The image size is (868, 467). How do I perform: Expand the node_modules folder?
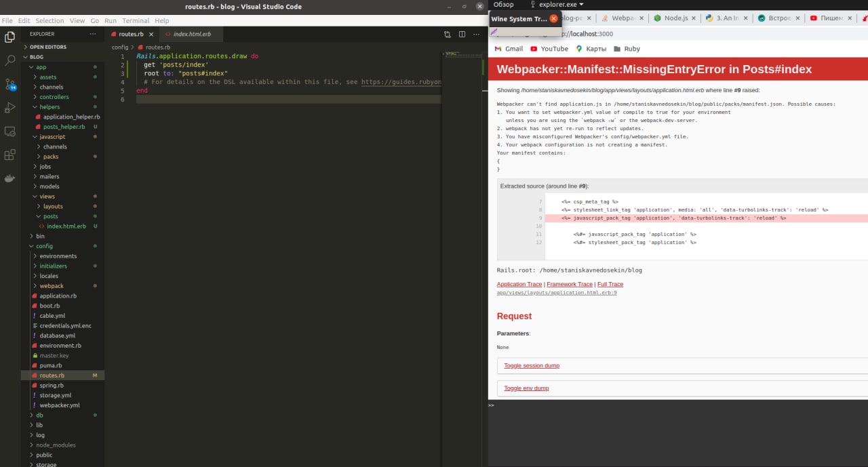[56, 445]
